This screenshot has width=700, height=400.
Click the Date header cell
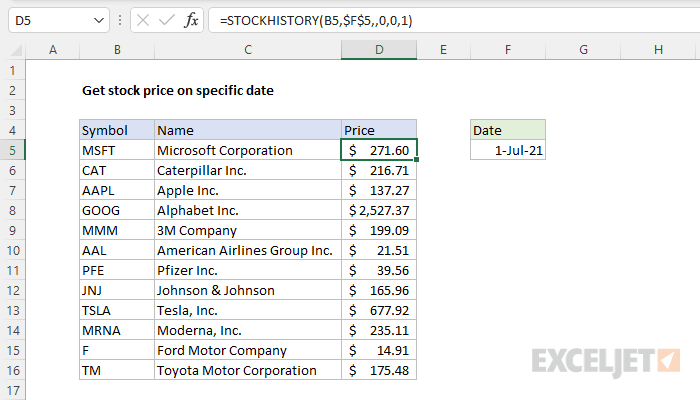click(x=508, y=130)
